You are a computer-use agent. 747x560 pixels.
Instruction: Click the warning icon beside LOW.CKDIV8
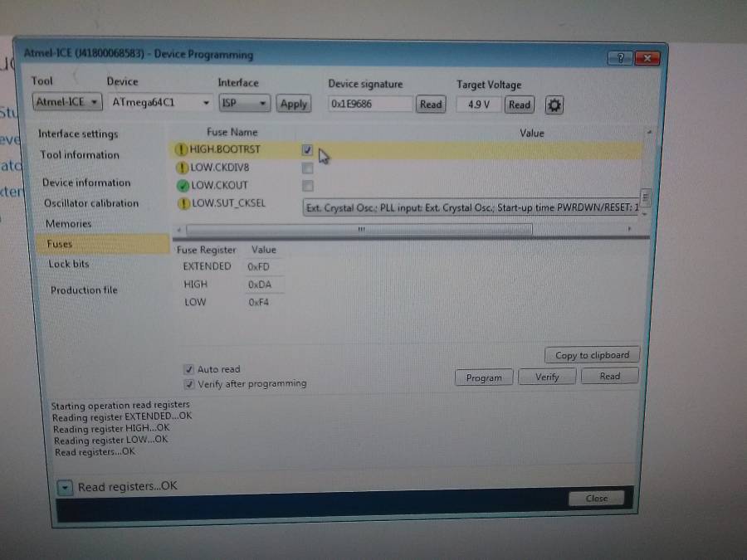coord(182,168)
